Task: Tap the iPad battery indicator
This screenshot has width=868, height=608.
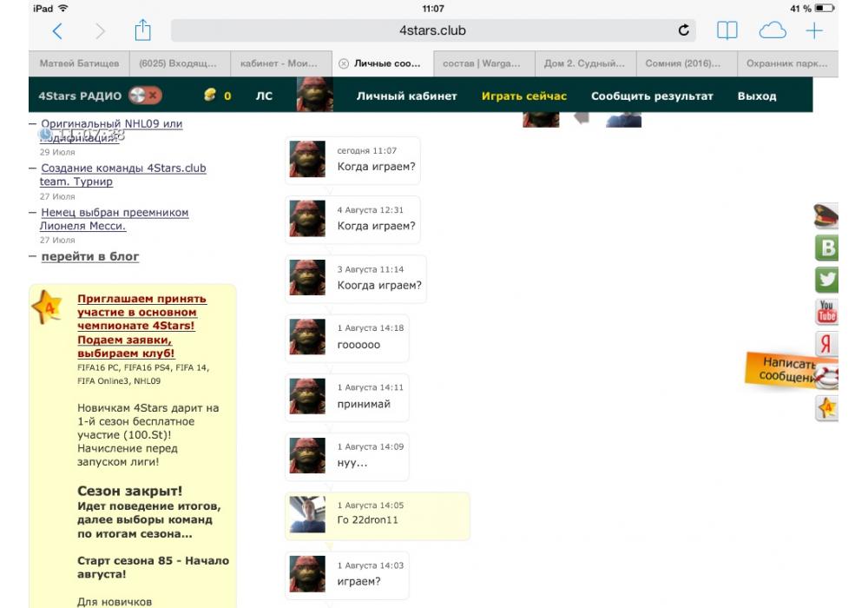Action: [825, 9]
